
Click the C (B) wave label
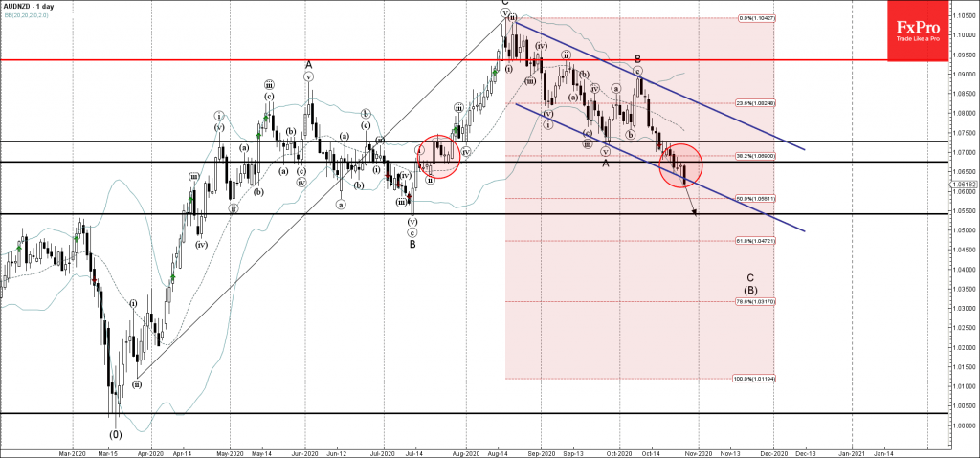[x=750, y=284]
